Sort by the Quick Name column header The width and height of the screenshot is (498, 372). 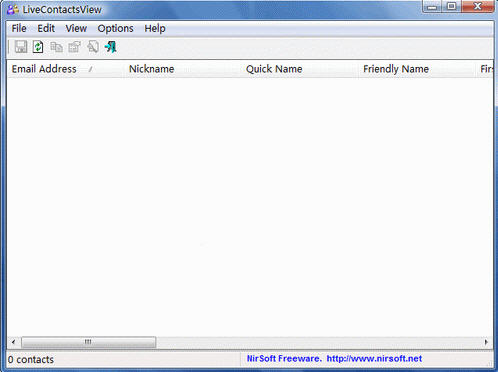pos(299,69)
